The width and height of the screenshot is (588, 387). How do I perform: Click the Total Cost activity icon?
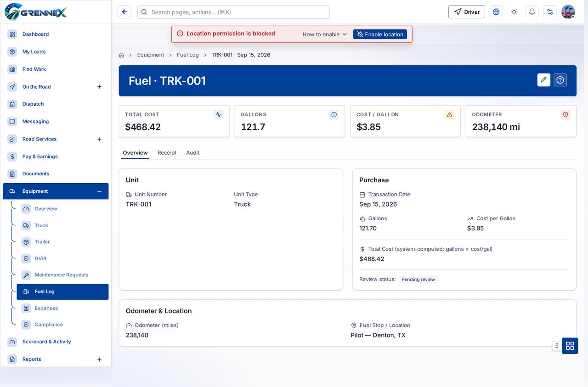click(219, 115)
